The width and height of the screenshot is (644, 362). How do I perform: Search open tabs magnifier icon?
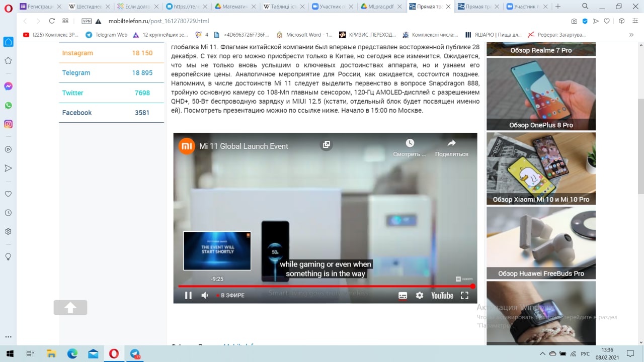click(585, 7)
